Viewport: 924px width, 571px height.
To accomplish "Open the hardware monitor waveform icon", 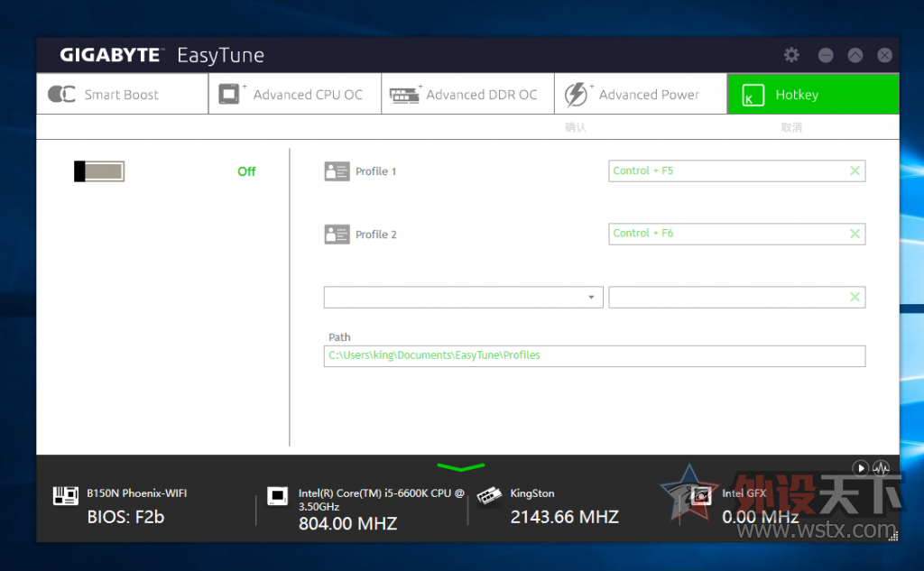I will (x=881, y=468).
